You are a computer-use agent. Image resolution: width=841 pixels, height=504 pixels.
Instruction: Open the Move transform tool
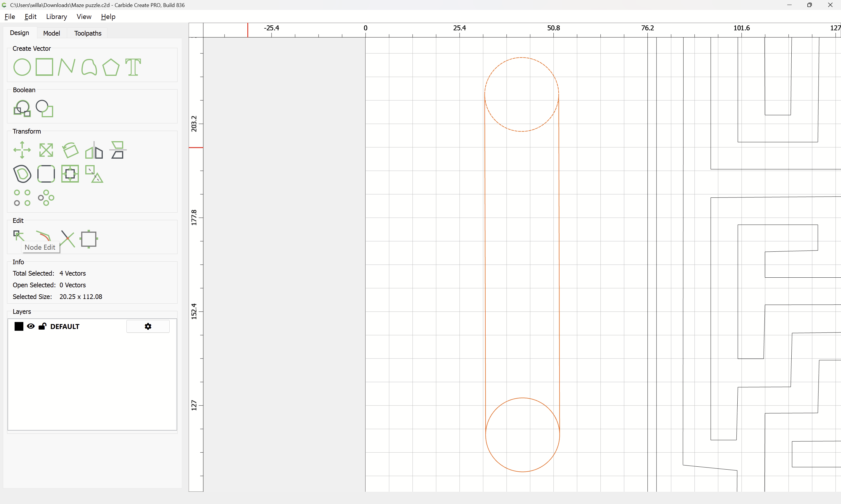(22, 150)
